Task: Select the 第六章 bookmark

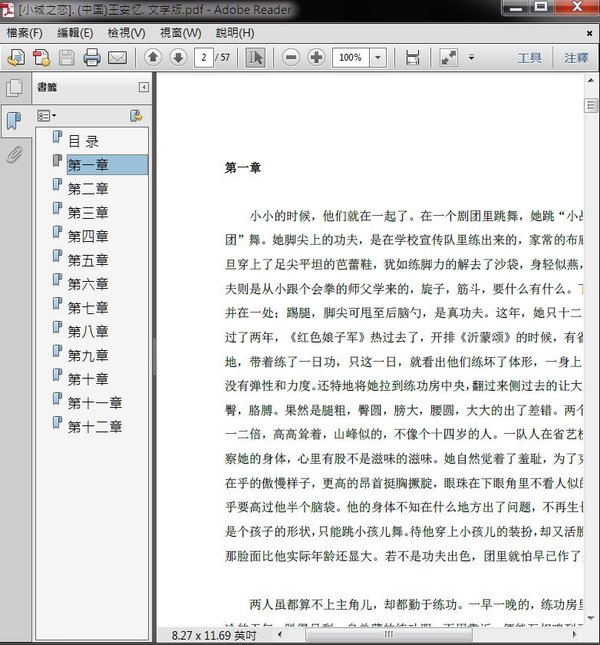Action: point(88,284)
